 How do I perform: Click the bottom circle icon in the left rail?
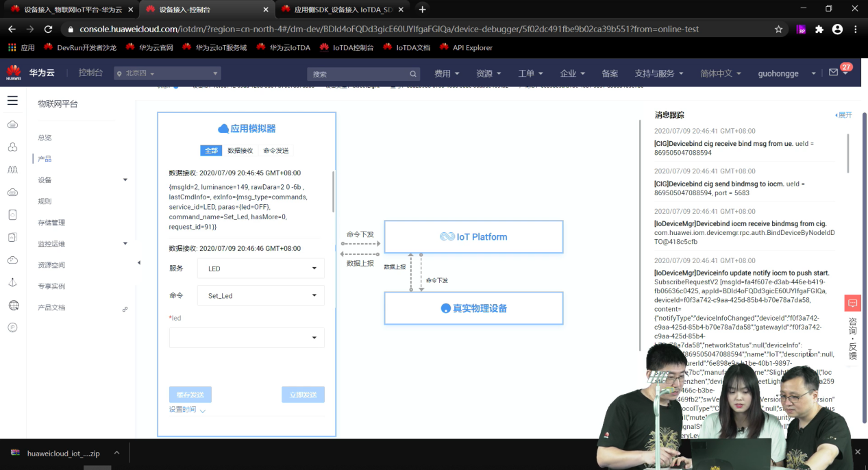point(12,327)
